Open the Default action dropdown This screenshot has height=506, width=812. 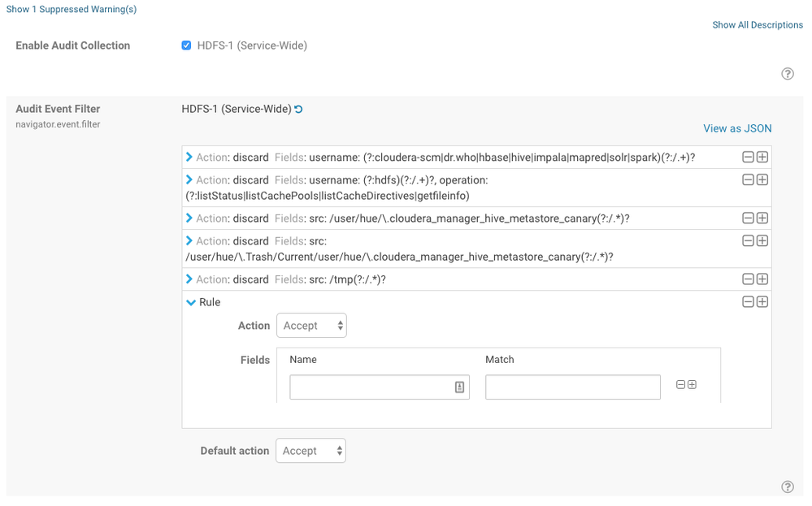(x=310, y=451)
